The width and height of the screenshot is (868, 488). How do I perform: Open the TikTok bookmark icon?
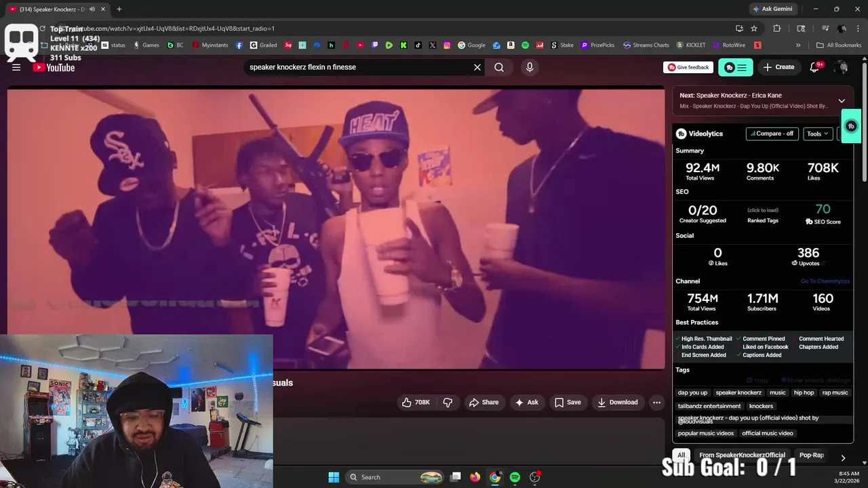[x=418, y=45]
